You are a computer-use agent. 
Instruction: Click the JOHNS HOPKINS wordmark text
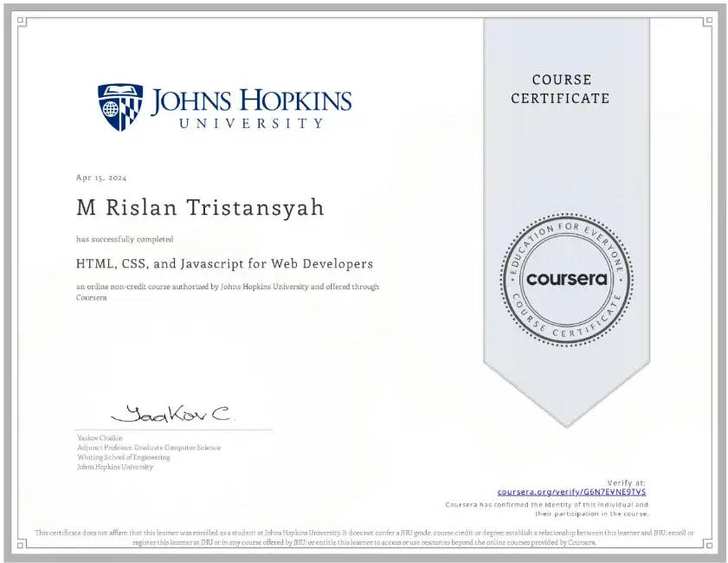point(251,101)
